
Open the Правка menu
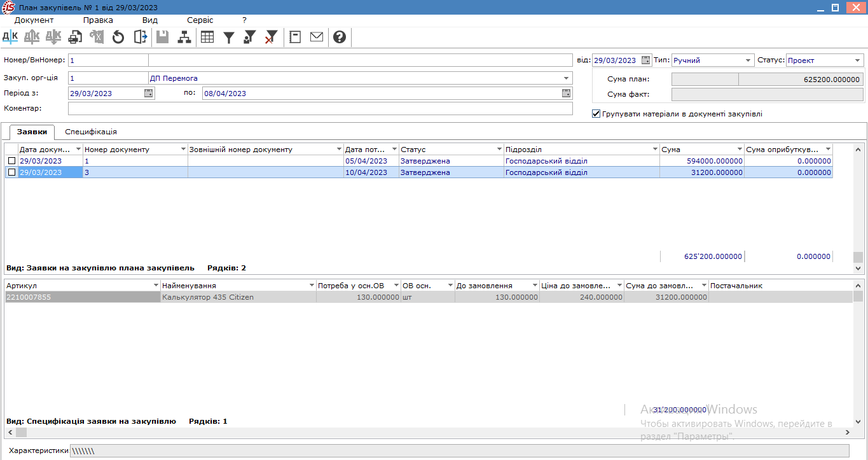(x=98, y=20)
